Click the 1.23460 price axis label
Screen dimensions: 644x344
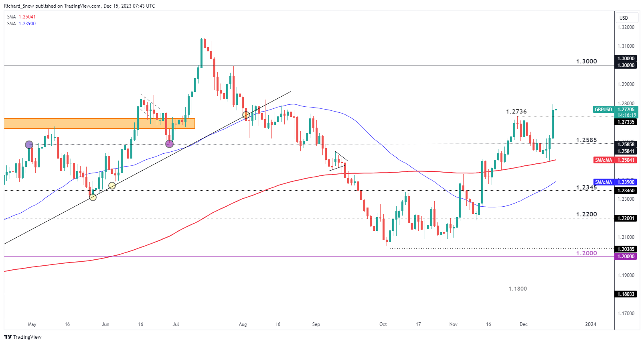(626, 191)
